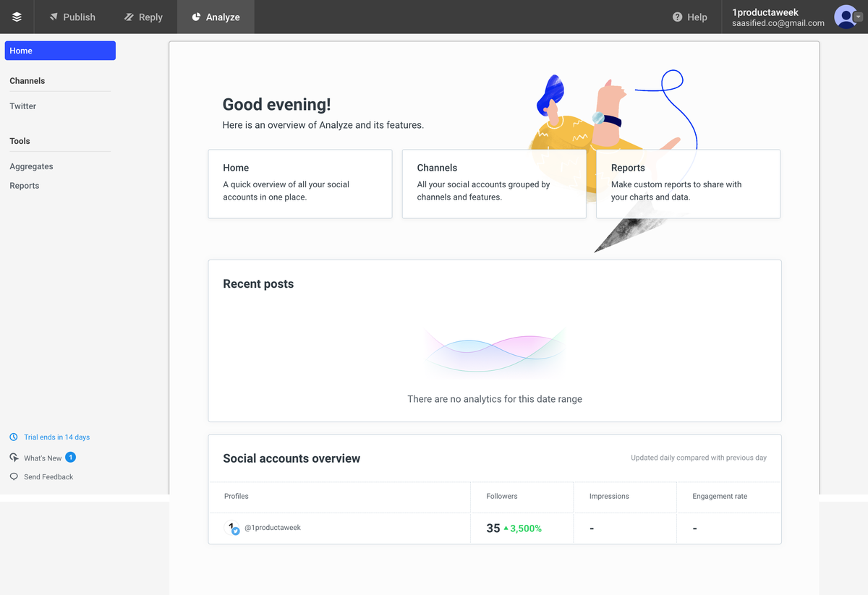Click the clock icon beside trial notice
The image size is (868, 595).
[x=14, y=437]
